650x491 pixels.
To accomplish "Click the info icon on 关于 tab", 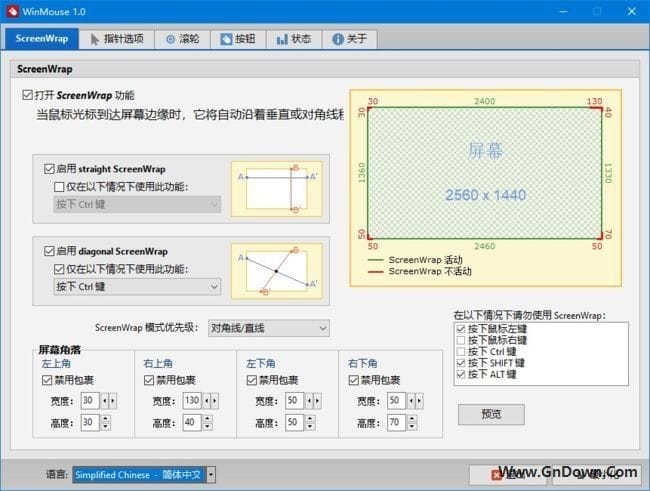I will 338,39.
